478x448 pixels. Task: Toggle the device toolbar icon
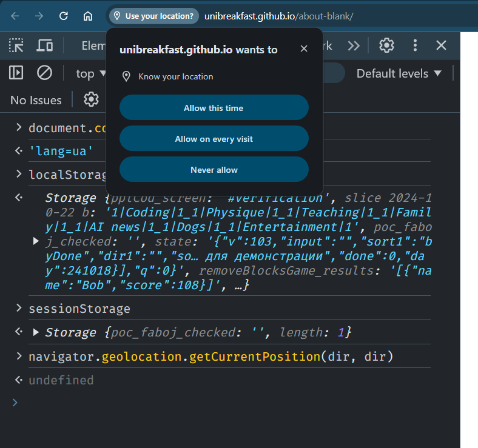pos(45,45)
